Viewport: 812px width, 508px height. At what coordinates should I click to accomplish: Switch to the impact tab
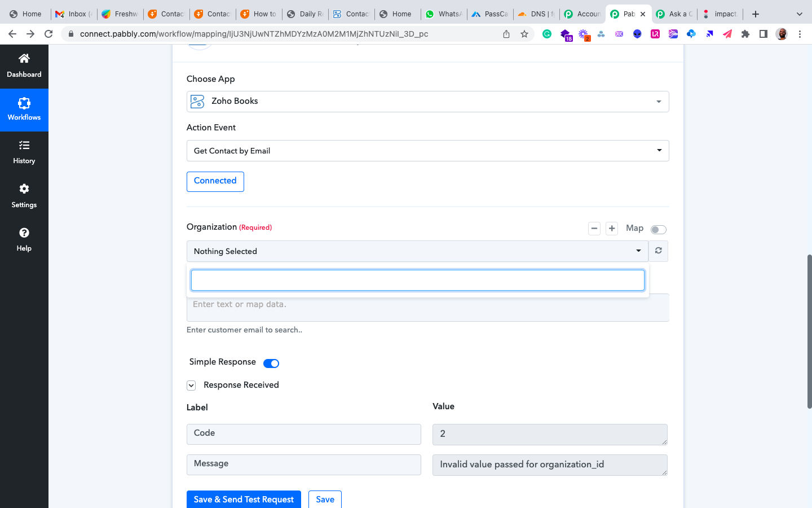pos(721,14)
